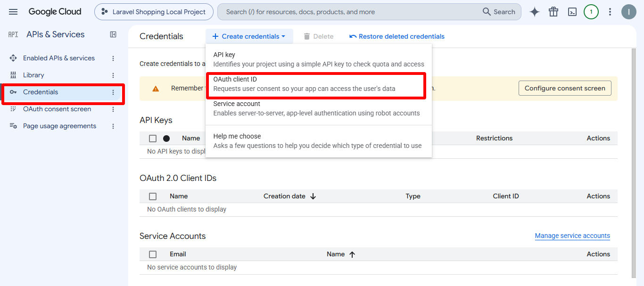Collapse the APIs & Services side panel
The height and width of the screenshot is (286, 644).
pos(113,34)
